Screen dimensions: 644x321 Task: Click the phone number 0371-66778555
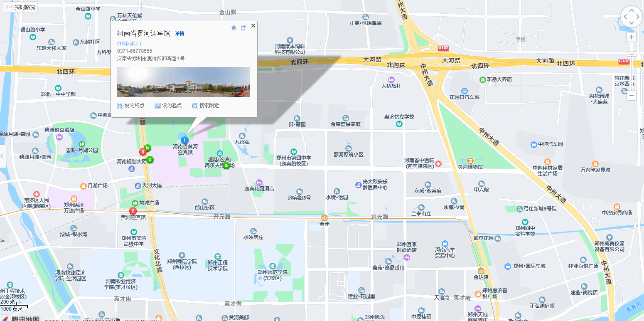(135, 51)
